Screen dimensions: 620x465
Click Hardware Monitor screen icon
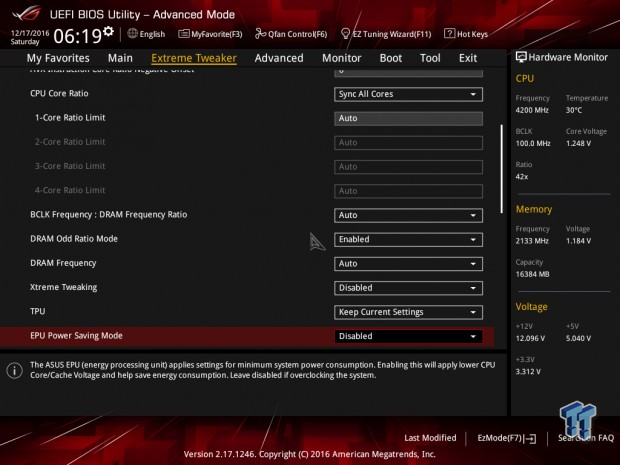pos(521,57)
